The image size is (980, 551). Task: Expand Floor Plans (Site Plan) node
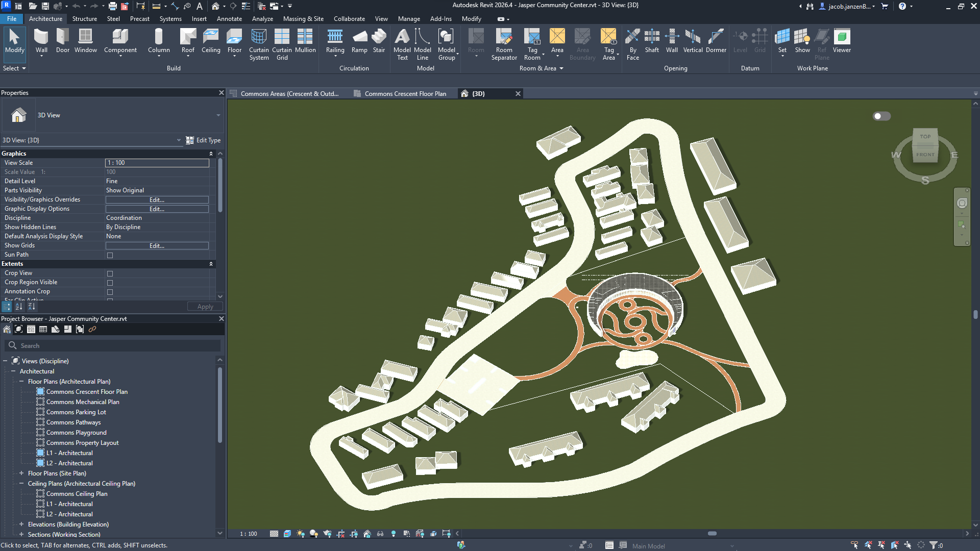pos(21,473)
